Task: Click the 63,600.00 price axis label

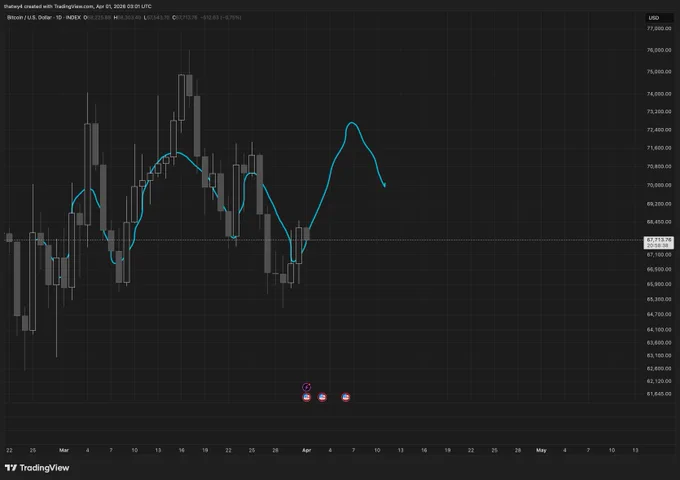Action: tap(659, 343)
